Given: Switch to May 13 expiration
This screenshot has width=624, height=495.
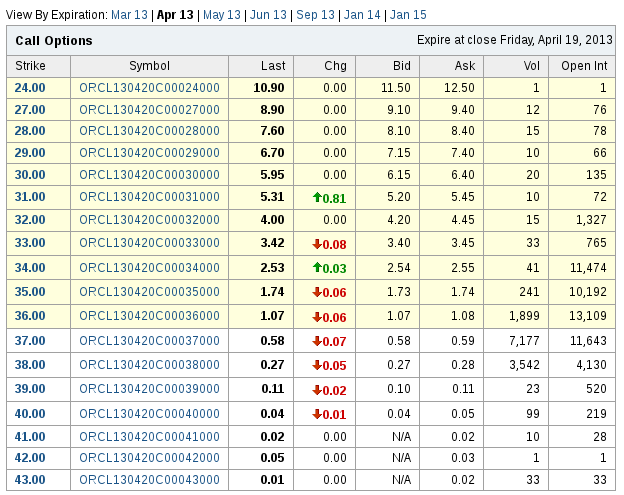Looking at the screenshot, I should [222, 15].
